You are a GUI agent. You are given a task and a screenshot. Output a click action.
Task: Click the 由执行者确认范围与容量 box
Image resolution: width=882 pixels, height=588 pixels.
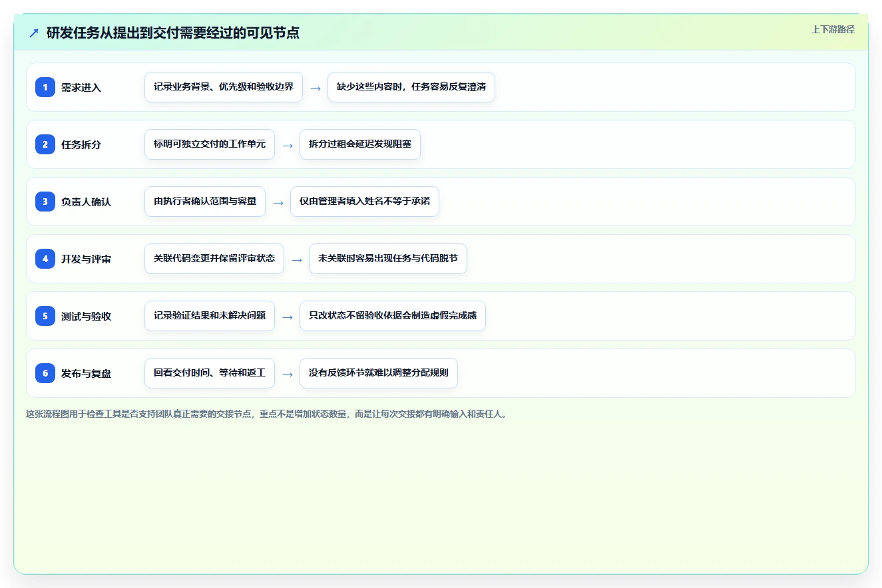(x=205, y=202)
